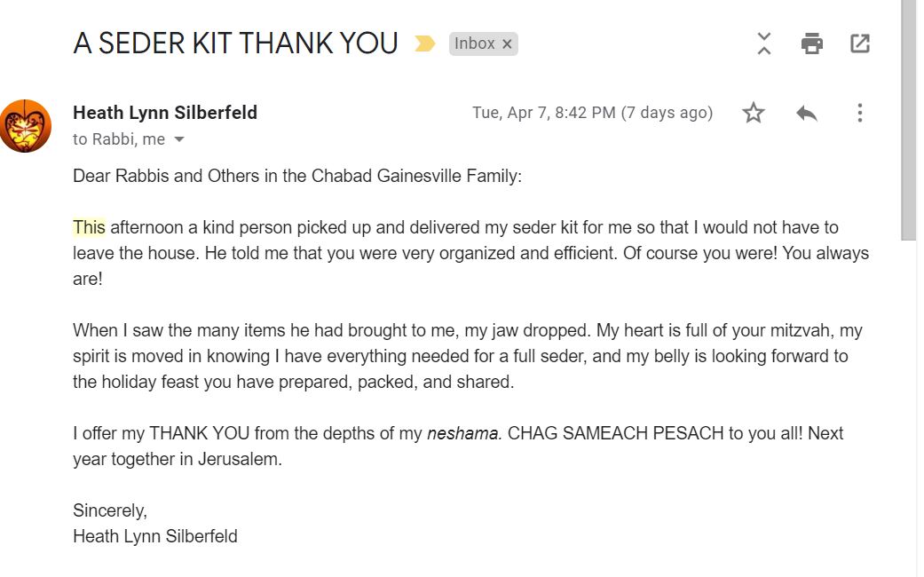Expand recipient details arrow next to 'to Rabbi, me'
The image size is (924, 577).
pyautogui.click(x=179, y=139)
